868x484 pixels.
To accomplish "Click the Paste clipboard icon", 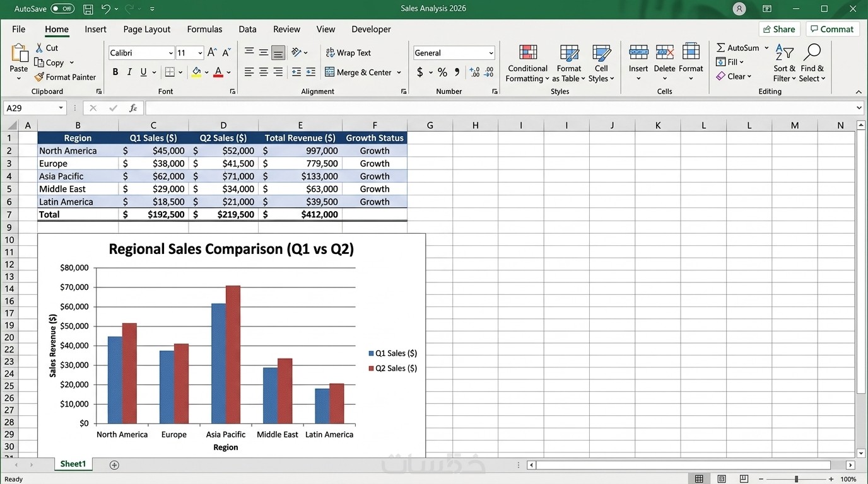I will tap(19, 54).
